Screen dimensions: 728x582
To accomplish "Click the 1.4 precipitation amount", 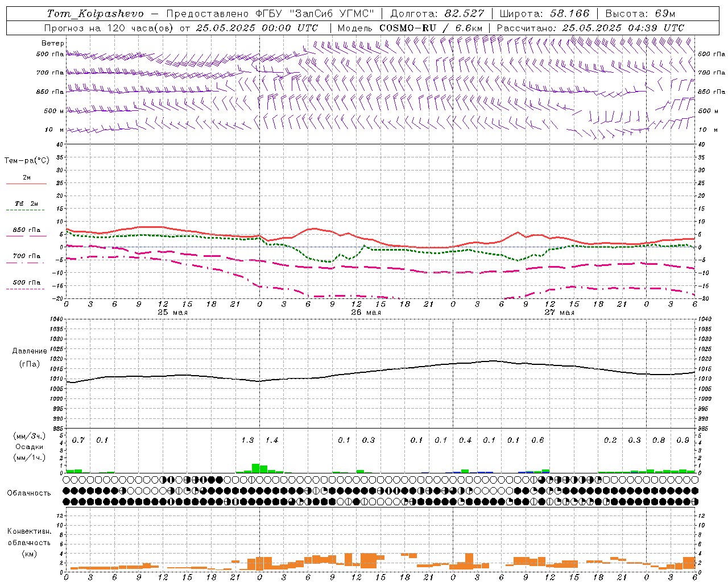I will 272,440.
